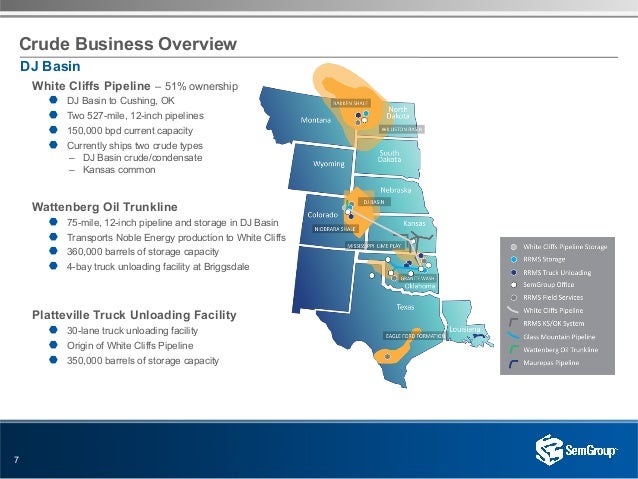Click the SemGroup logo icon
This screenshot has width=638, height=479.
pyautogui.click(x=549, y=450)
